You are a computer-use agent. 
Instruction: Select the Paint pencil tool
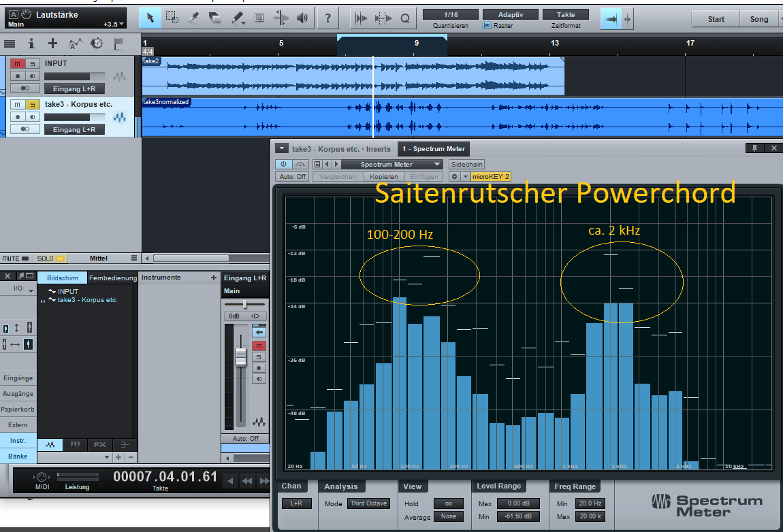click(x=238, y=18)
